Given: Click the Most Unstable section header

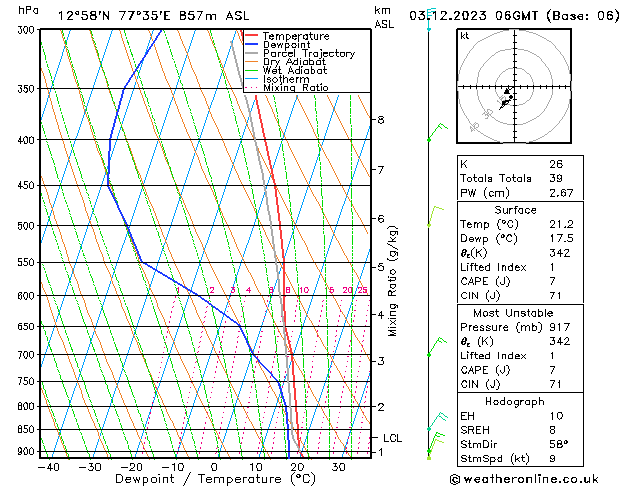Looking at the screenshot, I should click(513, 313).
